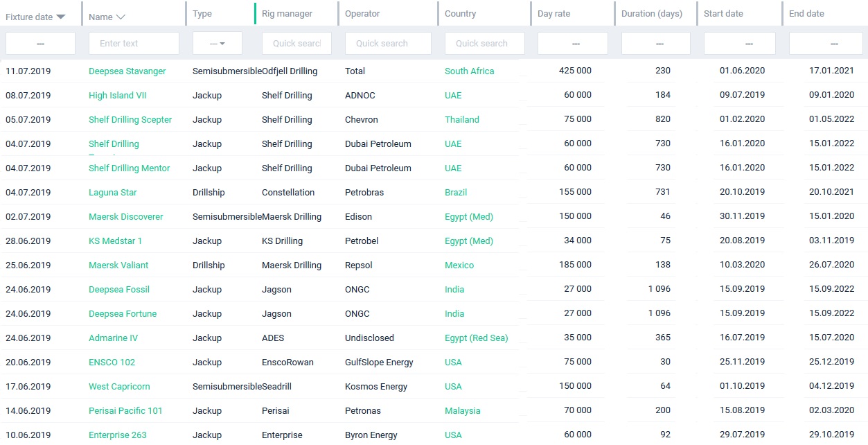Click the Fixture date sort arrow
Screen dimensions: 868x445
click(x=61, y=17)
